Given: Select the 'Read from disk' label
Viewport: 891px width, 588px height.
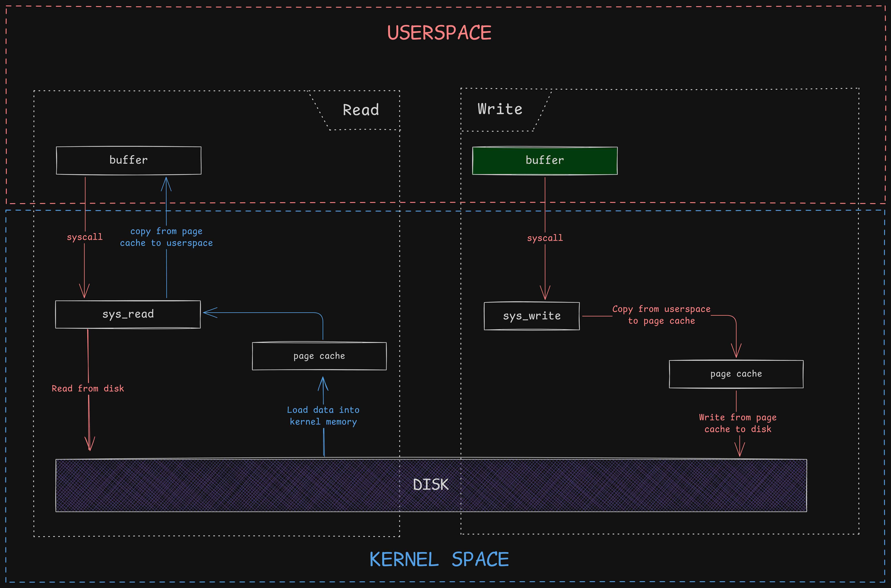Looking at the screenshot, I should click(88, 388).
